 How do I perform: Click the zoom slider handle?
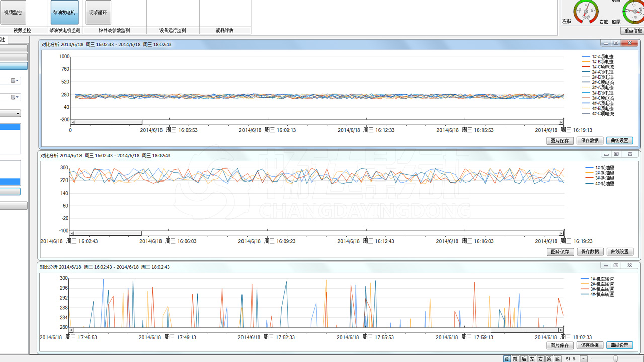(615, 359)
